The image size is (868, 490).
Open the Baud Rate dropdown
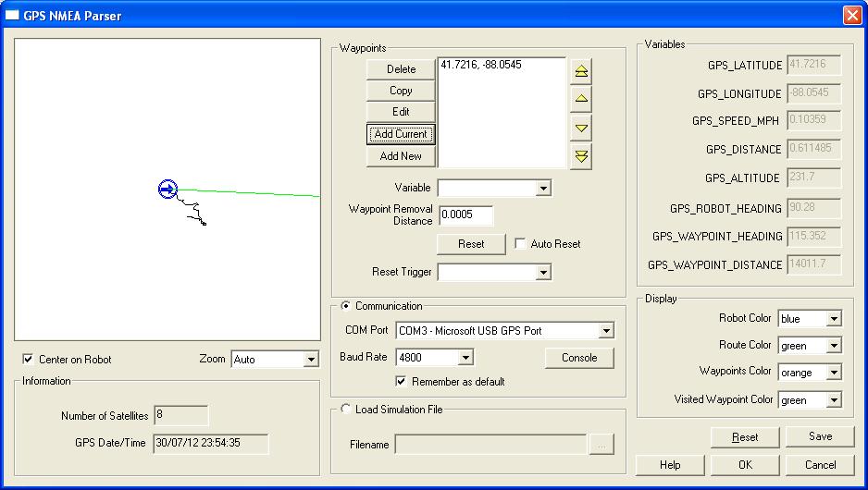465,358
